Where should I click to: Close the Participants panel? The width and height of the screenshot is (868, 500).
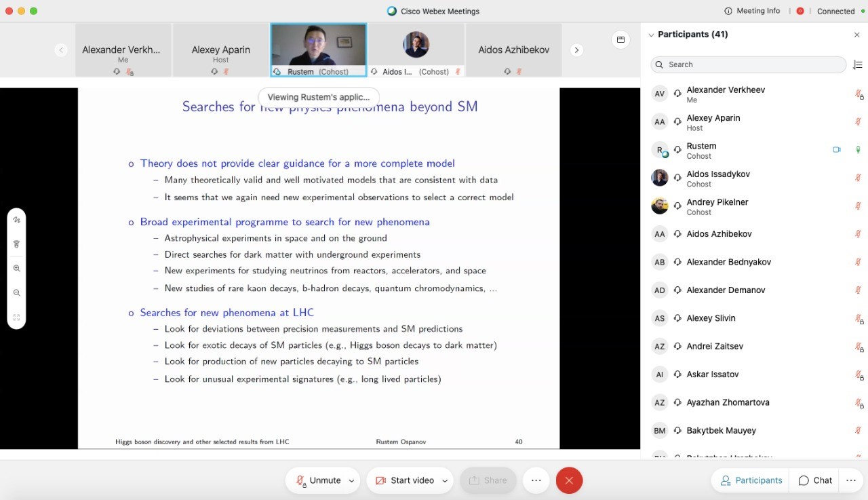coord(856,35)
